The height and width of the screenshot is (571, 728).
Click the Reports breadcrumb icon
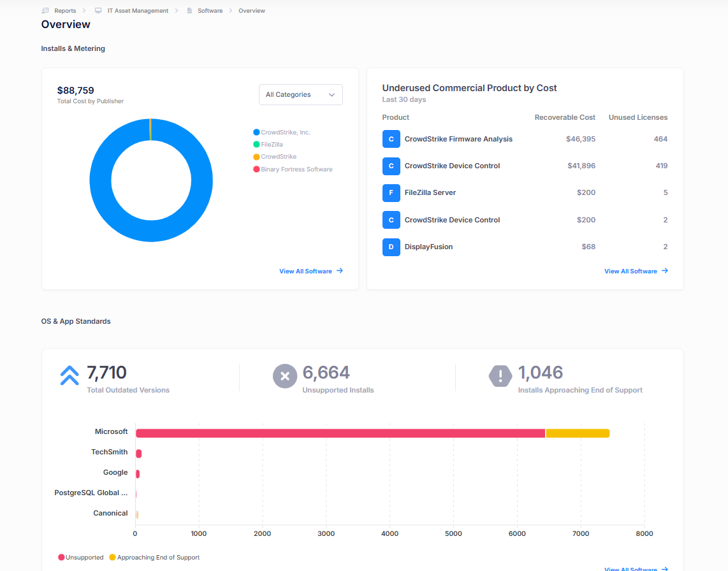coord(45,11)
